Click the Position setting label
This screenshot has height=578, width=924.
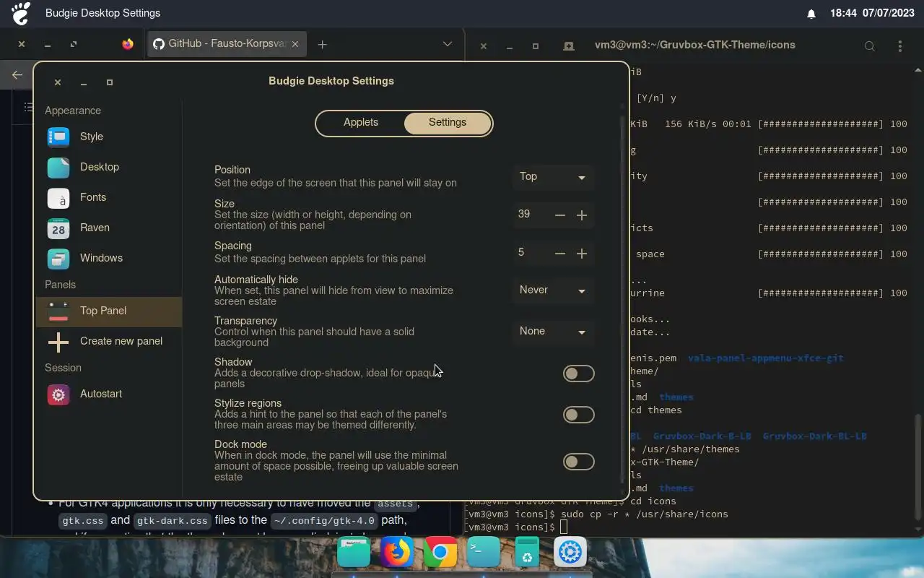click(232, 170)
